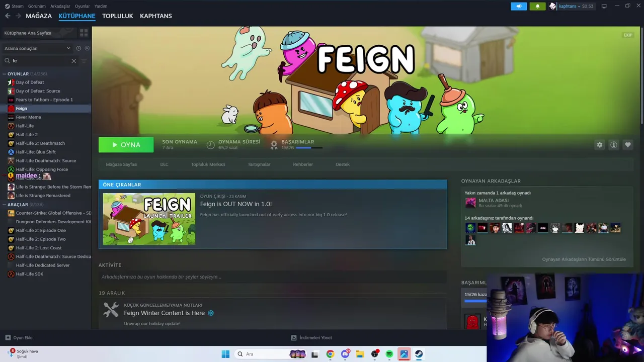The height and width of the screenshot is (362, 644).
Task: Open Discord from taskbar
Action: pyautogui.click(x=346, y=354)
